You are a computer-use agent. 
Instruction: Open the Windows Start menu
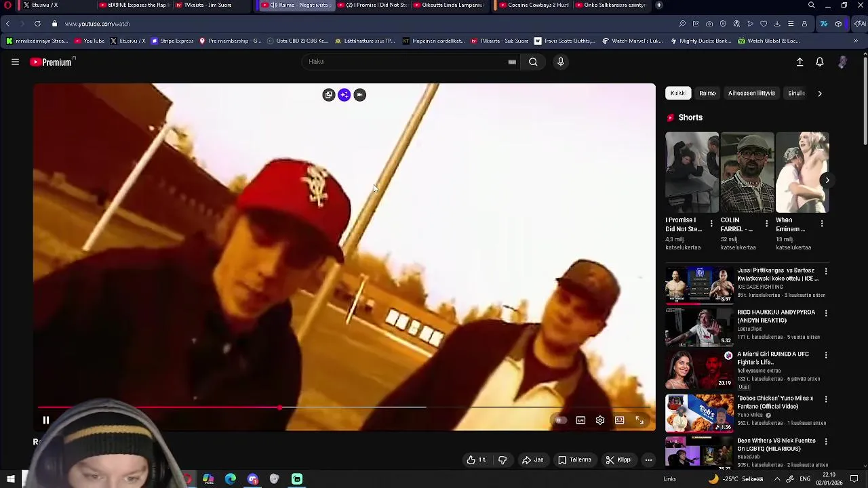coord(11,479)
